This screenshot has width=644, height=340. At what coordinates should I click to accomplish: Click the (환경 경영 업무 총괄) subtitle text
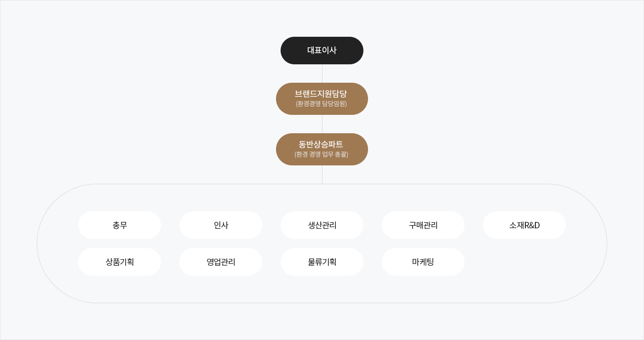322,154
